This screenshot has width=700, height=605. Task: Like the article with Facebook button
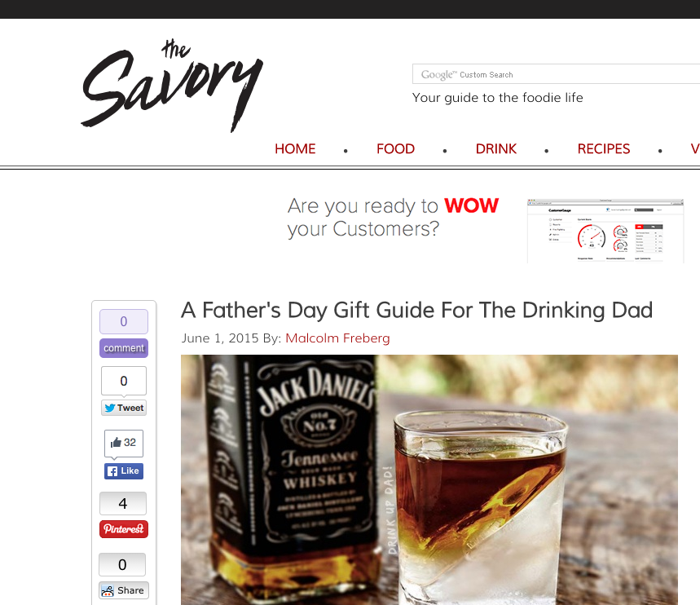(x=124, y=471)
